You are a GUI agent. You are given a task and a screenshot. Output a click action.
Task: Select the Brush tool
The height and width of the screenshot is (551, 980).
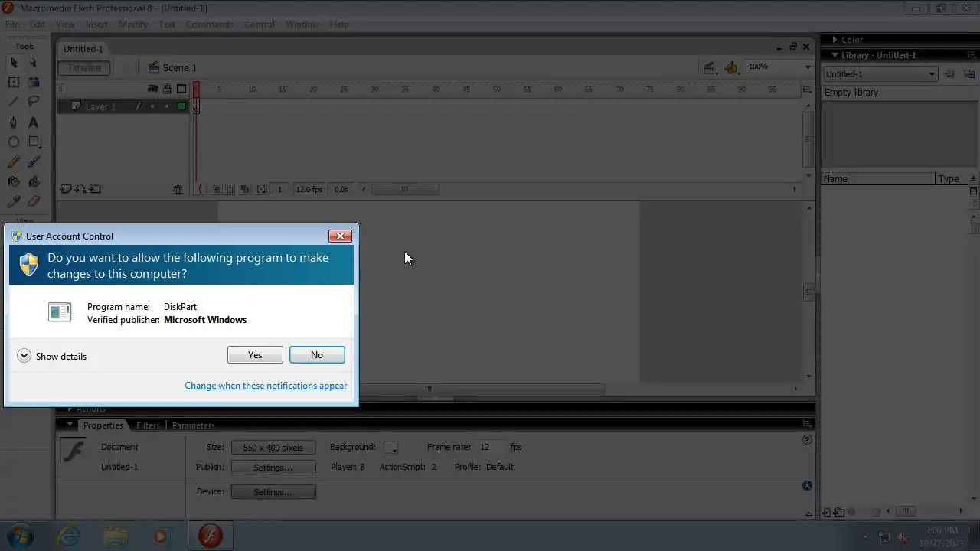(x=34, y=162)
